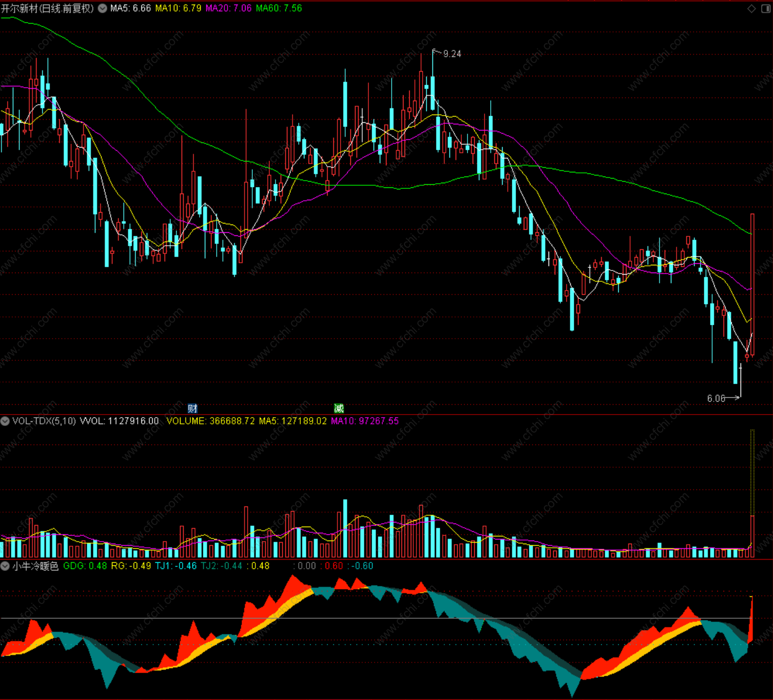Click the 开尔新材(日线.前复权) title

coord(47,8)
